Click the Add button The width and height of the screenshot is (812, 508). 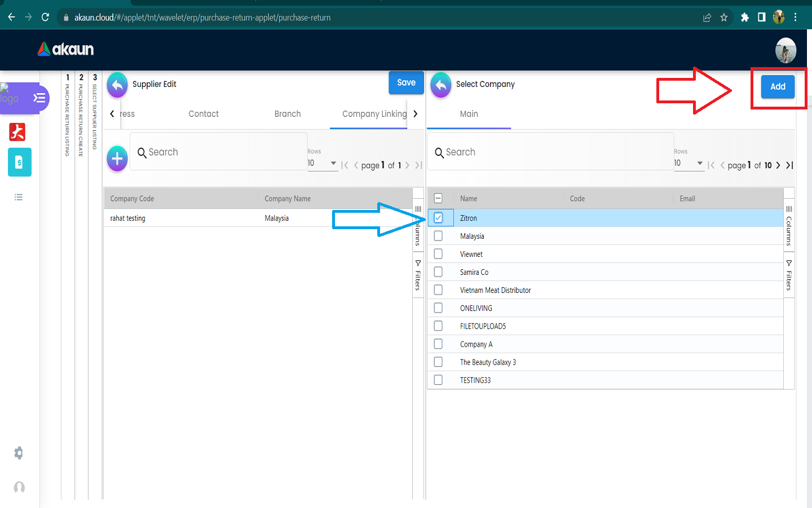tap(778, 86)
